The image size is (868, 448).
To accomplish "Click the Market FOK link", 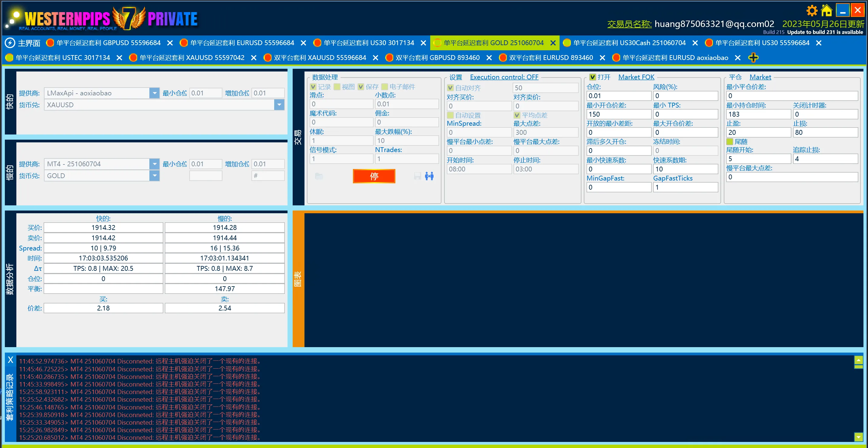I will tap(636, 77).
